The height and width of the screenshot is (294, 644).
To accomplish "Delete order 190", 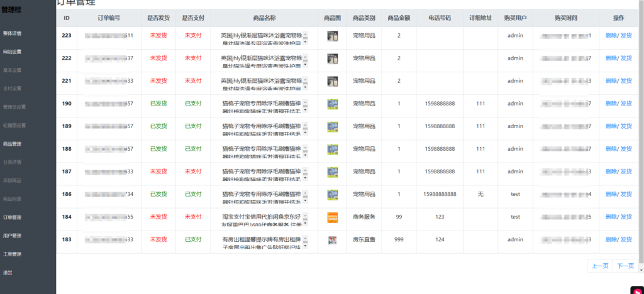I will pyautogui.click(x=611, y=103).
